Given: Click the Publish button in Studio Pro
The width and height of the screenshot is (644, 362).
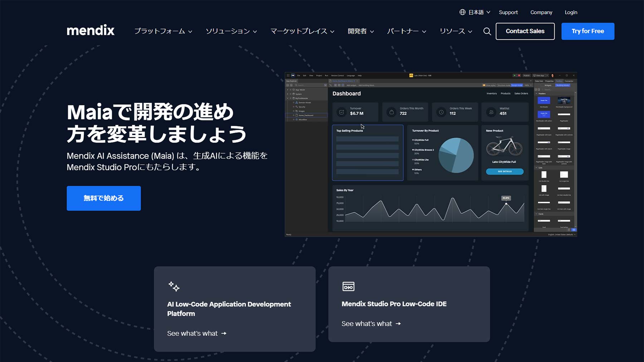Looking at the screenshot, I should coord(527,75).
